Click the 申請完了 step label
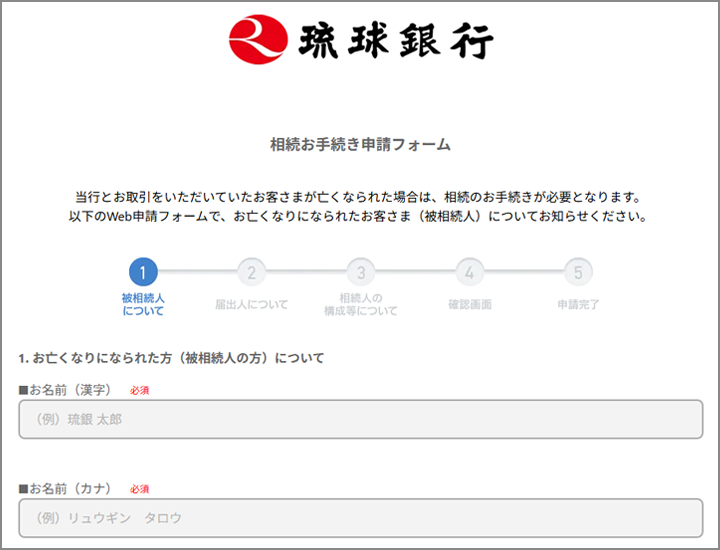Screen dimensions: 720x550 (x=579, y=304)
